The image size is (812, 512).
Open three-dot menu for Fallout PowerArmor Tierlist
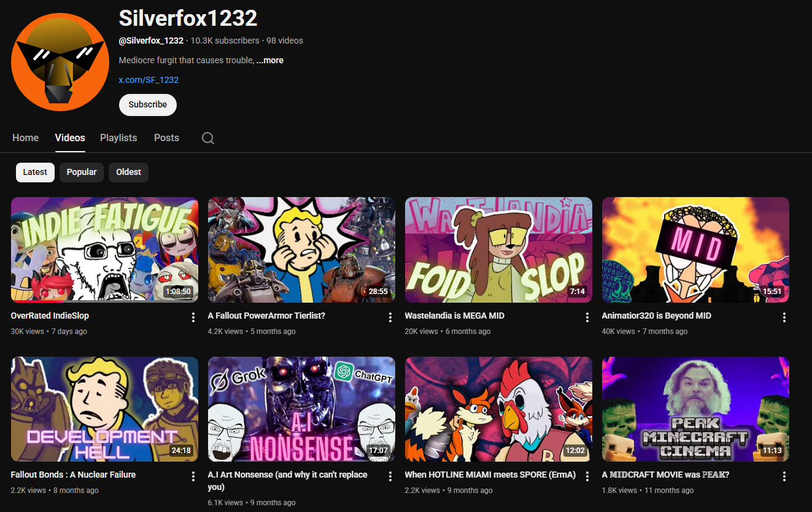[x=390, y=317]
